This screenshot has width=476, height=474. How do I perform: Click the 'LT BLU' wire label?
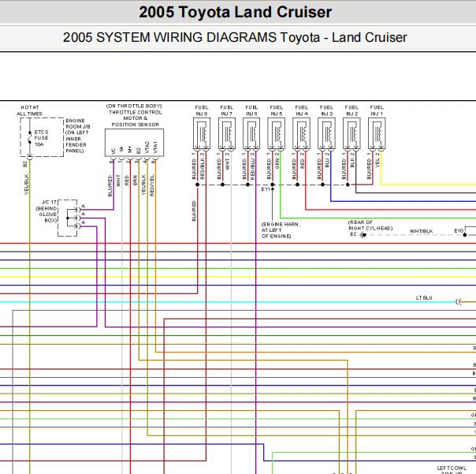pyautogui.click(x=424, y=298)
